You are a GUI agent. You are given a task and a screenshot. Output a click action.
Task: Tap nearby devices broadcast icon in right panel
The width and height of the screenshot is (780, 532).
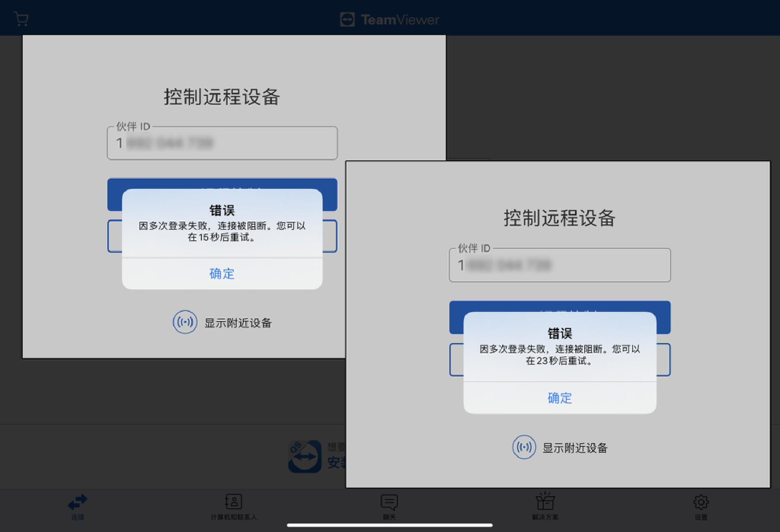coord(524,447)
